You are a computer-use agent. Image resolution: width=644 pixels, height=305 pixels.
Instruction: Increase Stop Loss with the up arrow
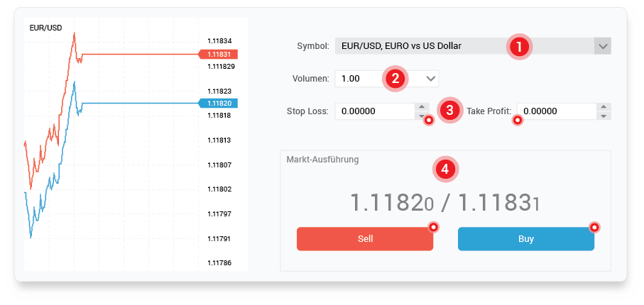[x=422, y=107]
